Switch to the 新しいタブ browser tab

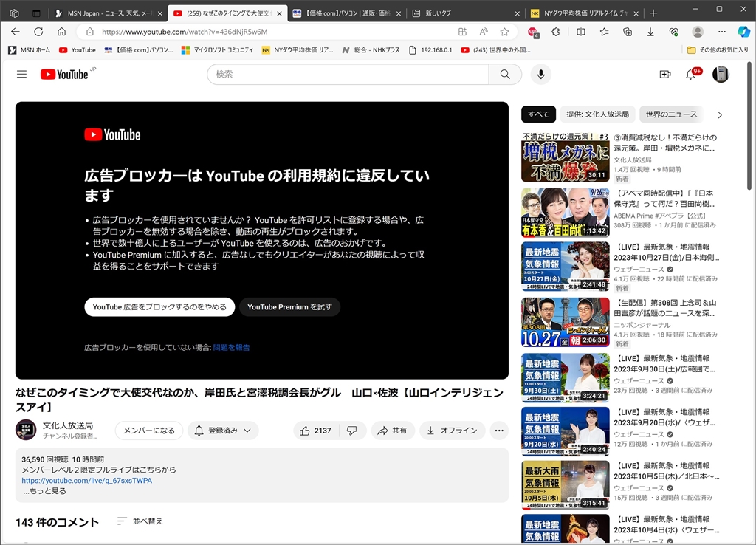pyautogui.click(x=465, y=13)
